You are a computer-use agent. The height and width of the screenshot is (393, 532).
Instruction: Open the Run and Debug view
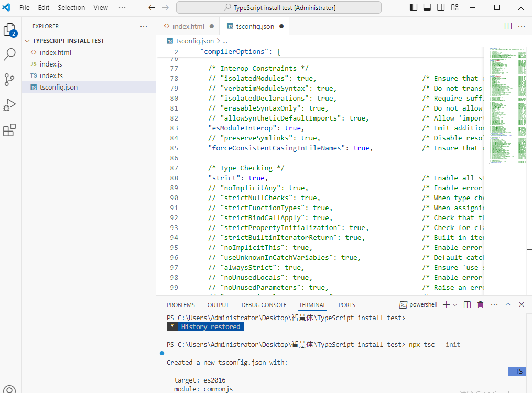pyautogui.click(x=9, y=105)
